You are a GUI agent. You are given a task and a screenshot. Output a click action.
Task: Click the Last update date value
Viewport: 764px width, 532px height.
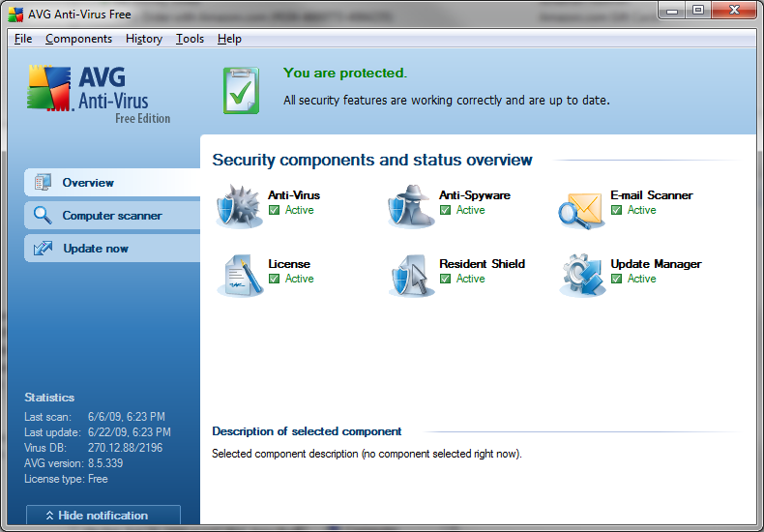(x=130, y=432)
